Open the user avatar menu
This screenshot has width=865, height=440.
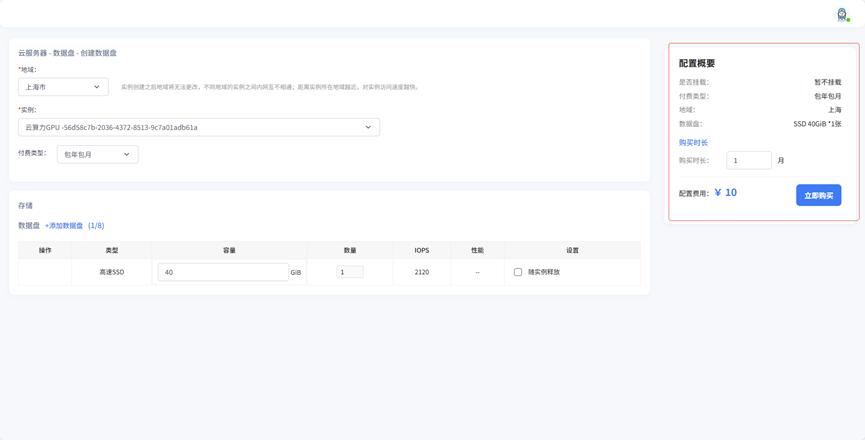coord(842,14)
